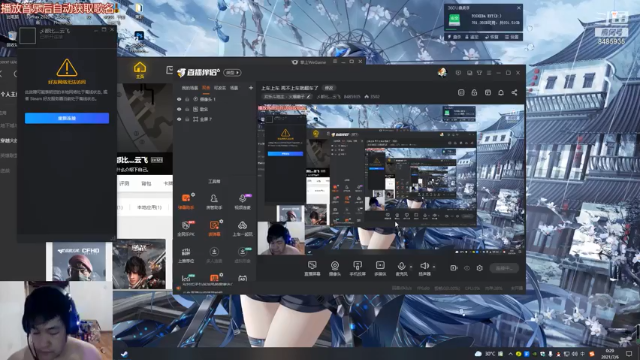Open the 背包 tab in WeGame profile
The image size is (640, 360).
pyautogui.click(x=146, y=184)
